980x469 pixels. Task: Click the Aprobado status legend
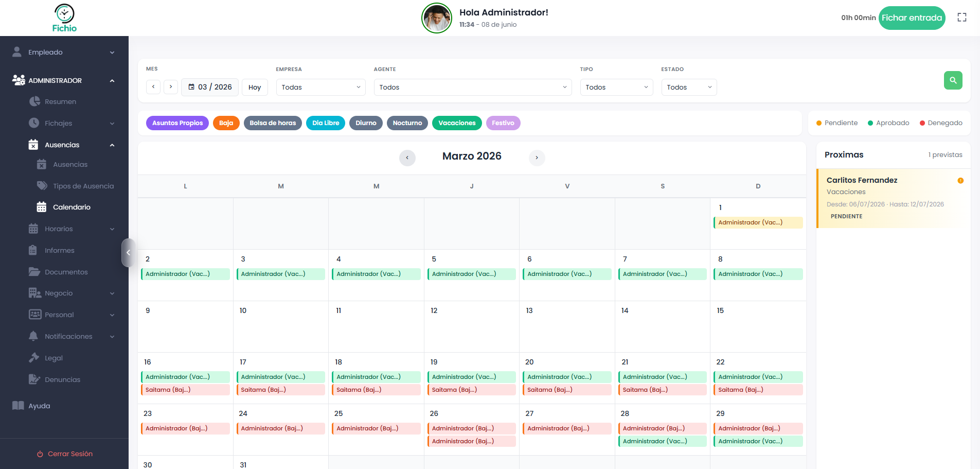click(x=888, y=123)
